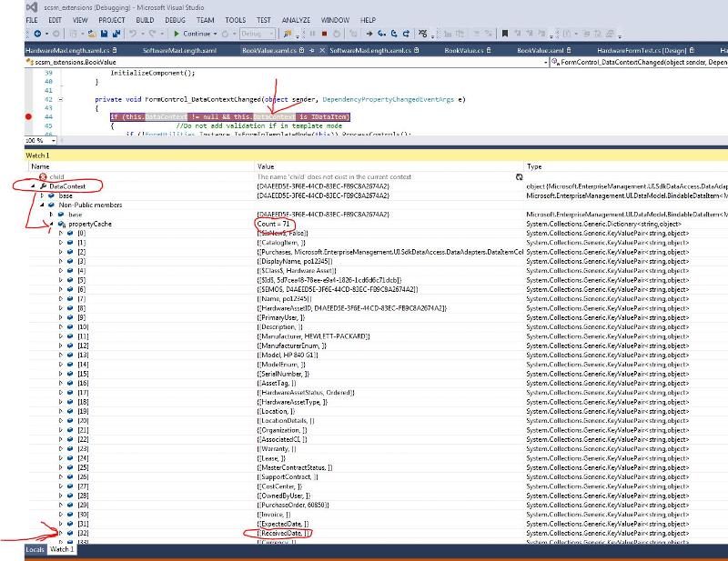Collapse the method outline at line 42
Image resolution: width=728 pixels, height=561 pixels.
(x=60, y=99)
